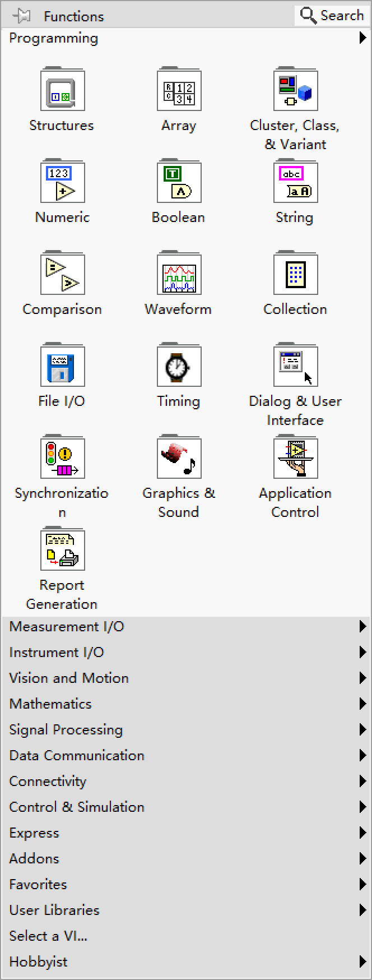Open the Mathematics category

pyautogui.click(x=50, y=704)
